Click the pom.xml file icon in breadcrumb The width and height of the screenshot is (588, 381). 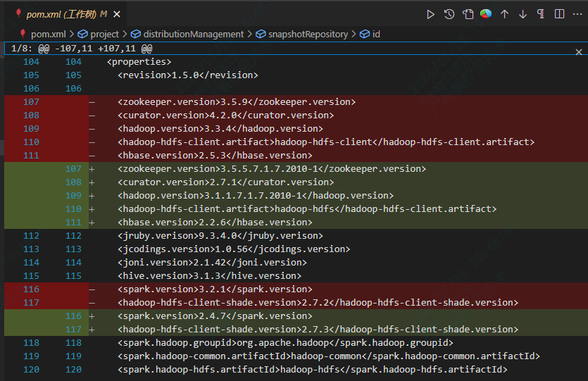(x=23, y=34)
